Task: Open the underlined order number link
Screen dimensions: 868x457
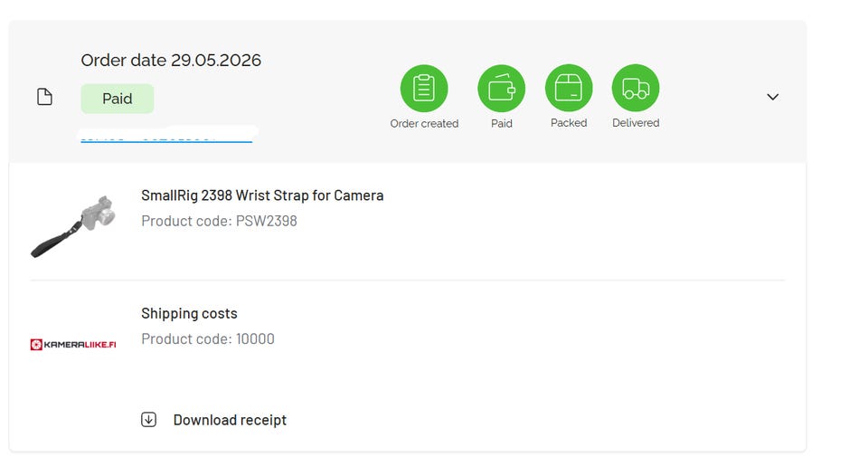Action: pos(166,137)
